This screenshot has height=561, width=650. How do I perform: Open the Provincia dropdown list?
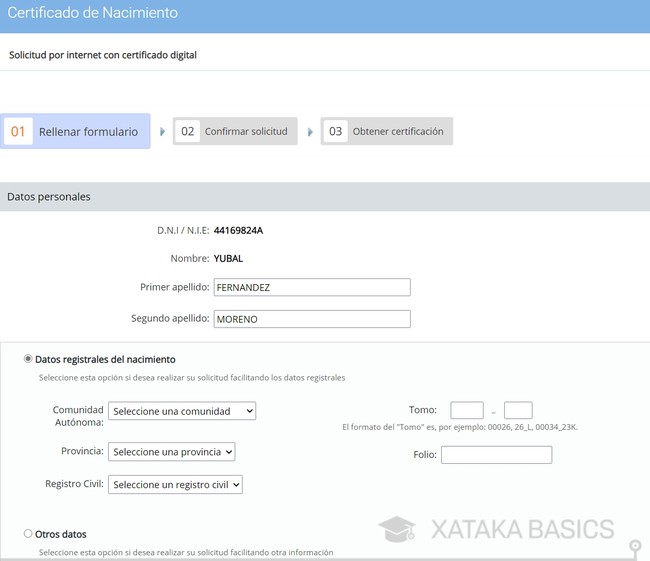point(172,452)
